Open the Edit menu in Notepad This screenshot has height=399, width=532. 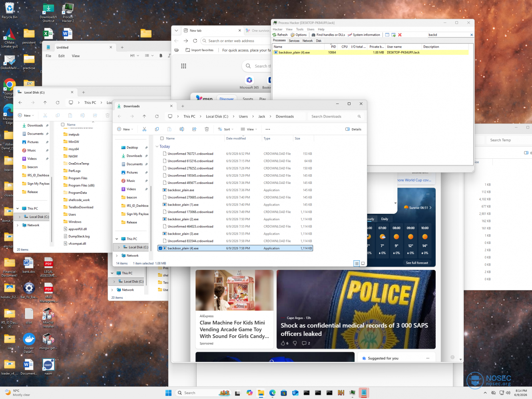point(62,56)
